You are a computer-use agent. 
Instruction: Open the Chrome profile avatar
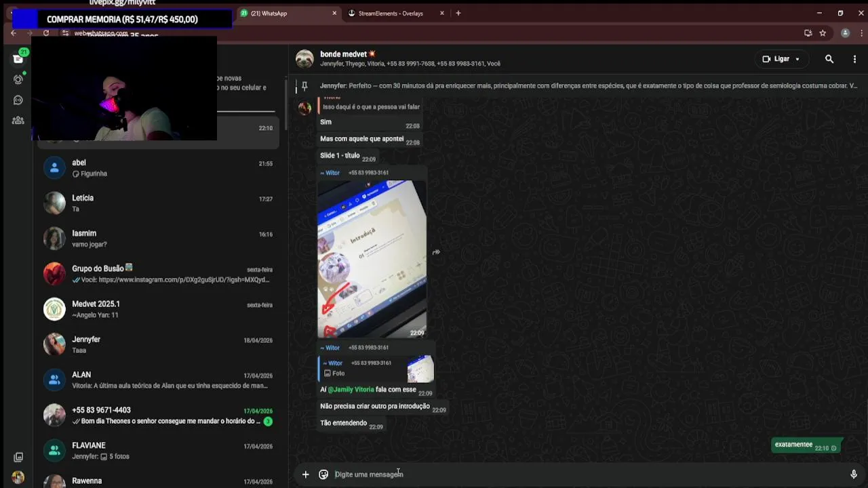845,33
